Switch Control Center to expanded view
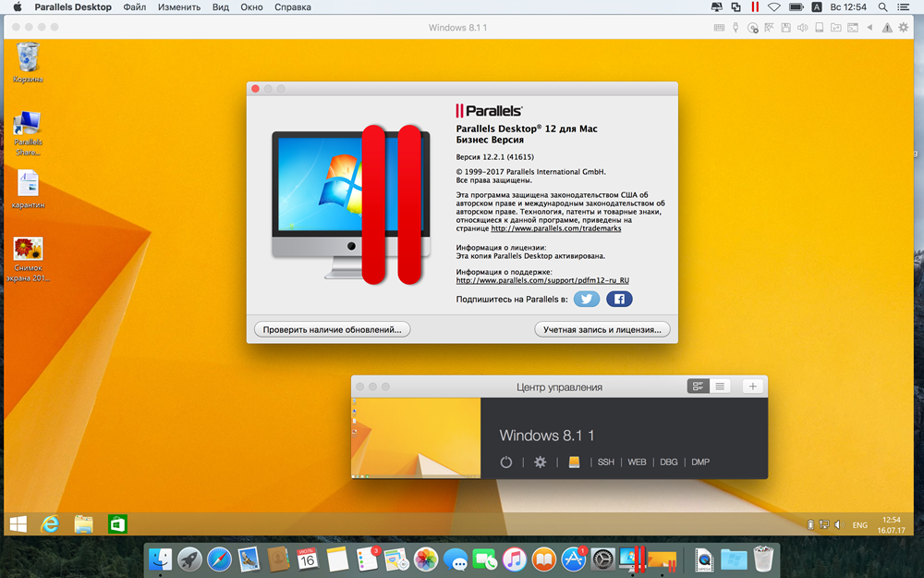 pyautogui.click(x=699, y=387)
